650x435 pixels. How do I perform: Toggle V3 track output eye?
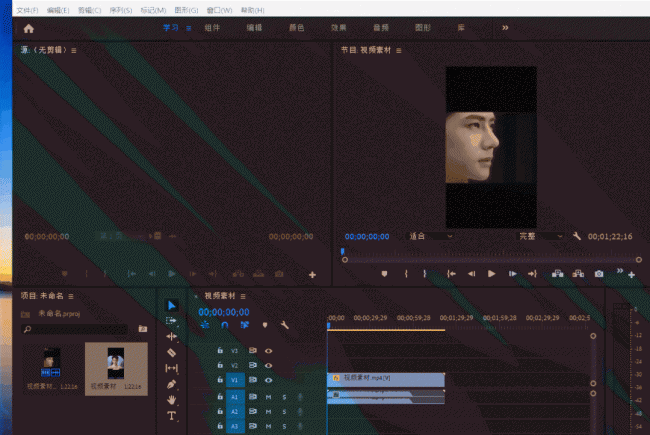tap(269, 351)
